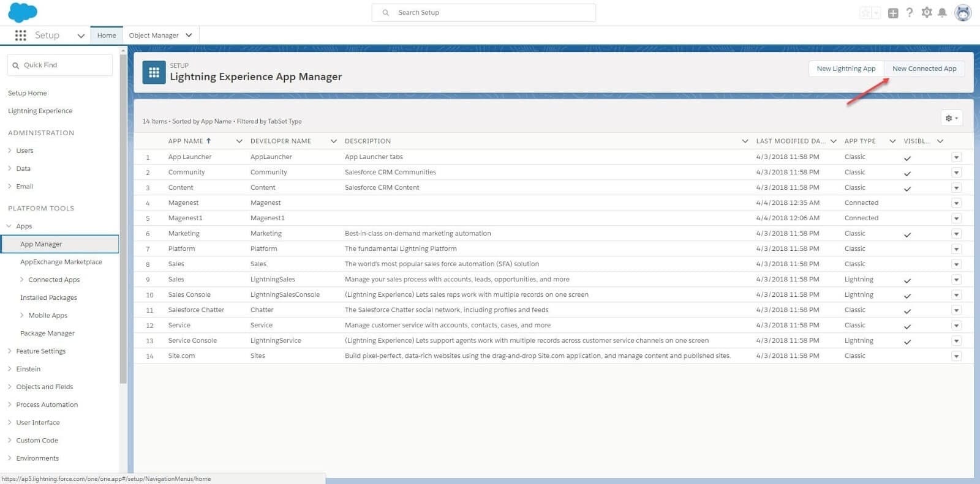The image size is (980, 484).
Task: Open the Developer Name column menu chevron
Action: tap(334, 141)
